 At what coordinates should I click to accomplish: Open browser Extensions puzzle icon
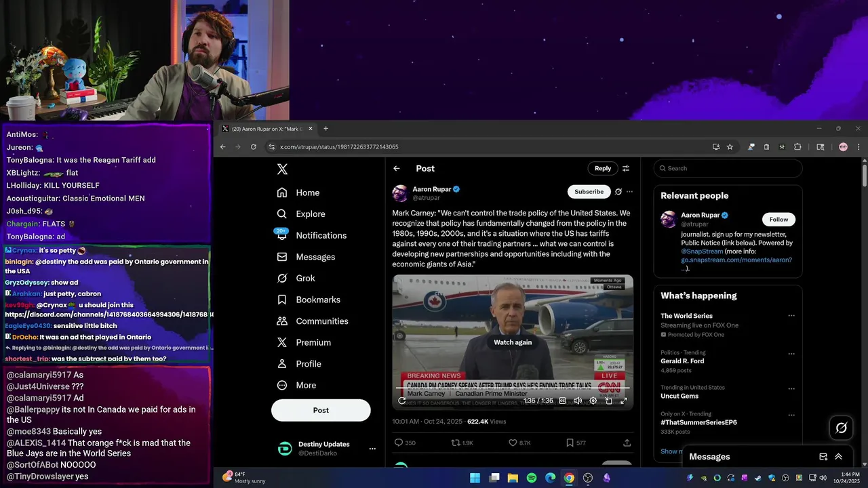(797, 147)
